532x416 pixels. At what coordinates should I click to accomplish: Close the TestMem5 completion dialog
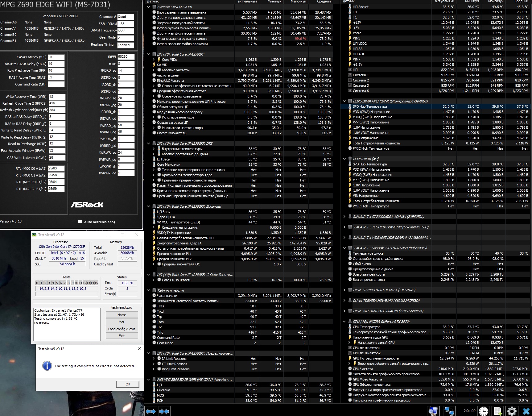coord(139,349)
